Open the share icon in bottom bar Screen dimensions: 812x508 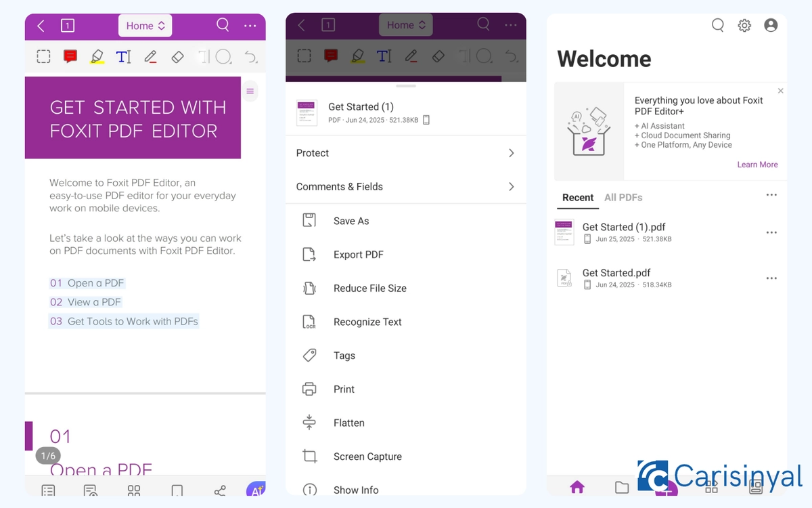click(220, 490)
